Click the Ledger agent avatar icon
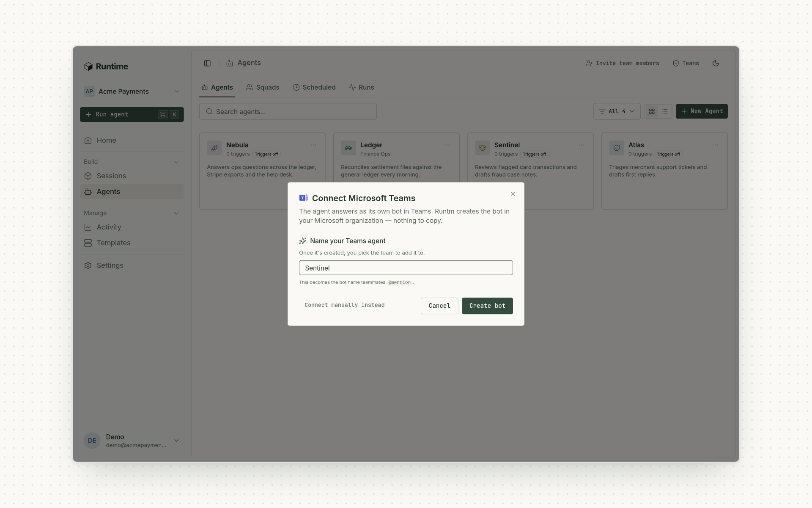The height and width of the screenshot is (508, 812). click(x=348, y=148)
